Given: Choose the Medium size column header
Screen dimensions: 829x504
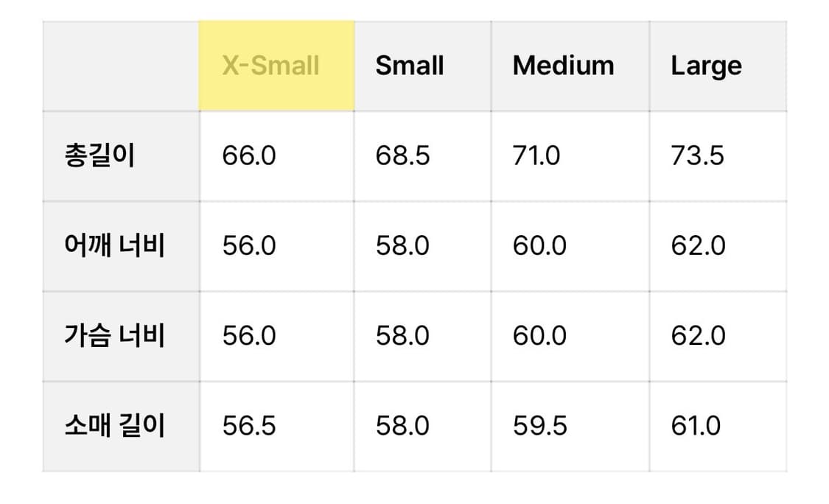Looking at the screenshot, I should click(x=563, y=66).
